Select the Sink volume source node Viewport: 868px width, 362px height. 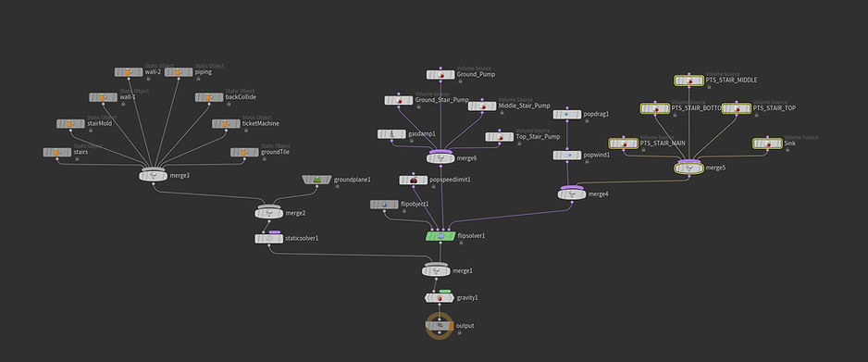click(767, 144)
